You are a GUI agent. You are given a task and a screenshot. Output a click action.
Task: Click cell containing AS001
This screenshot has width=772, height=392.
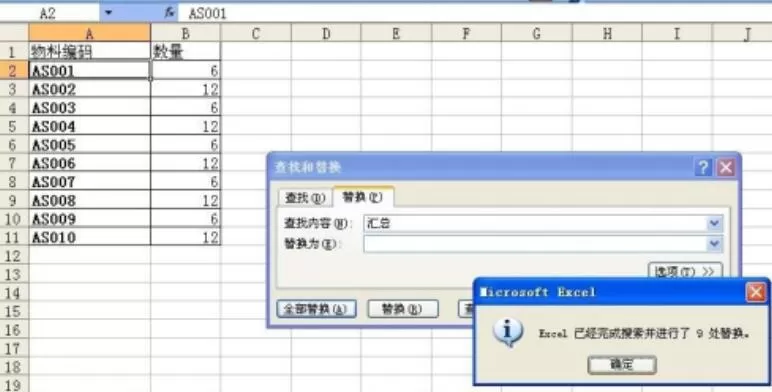point(89,70)
